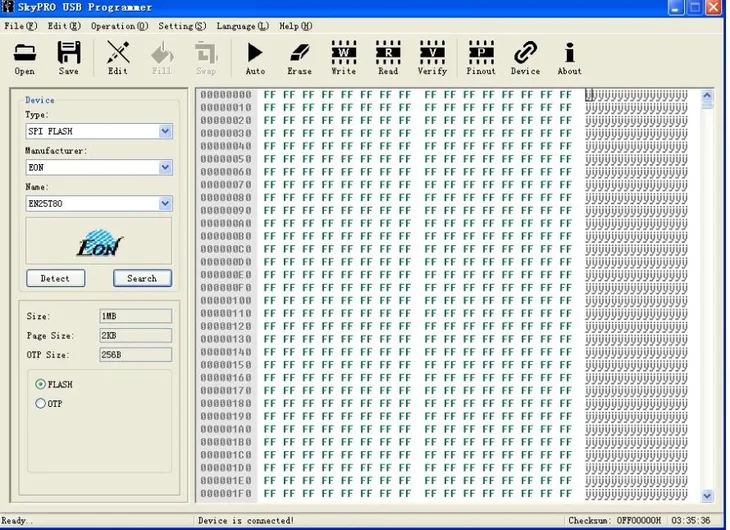Viewport: 730px width, 530px height.
Task: Select the OTP radio button
Action: pos(41,403)
